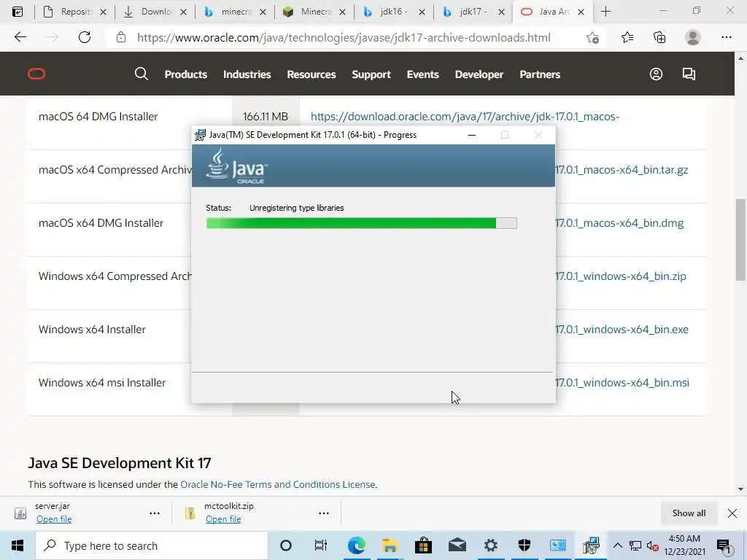Add this page to favorites star
Viewport: 747px width, 560px height.
pyautogui.click(x=592, y=37)
